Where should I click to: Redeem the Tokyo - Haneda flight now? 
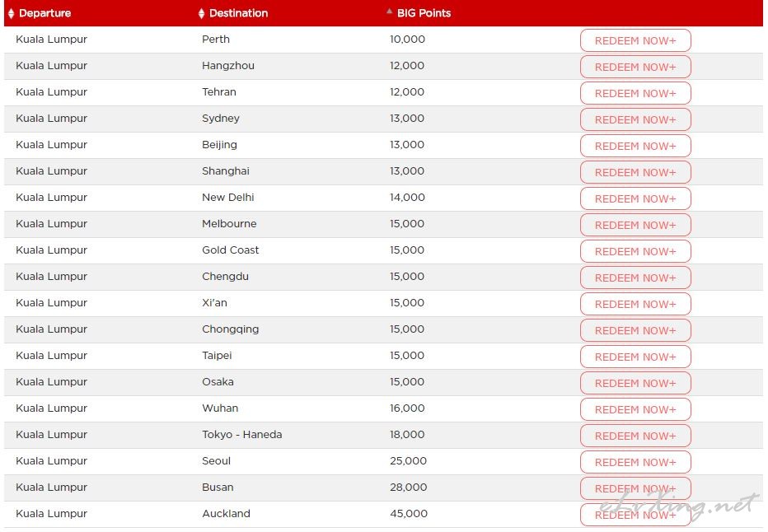tap(635, 436)
